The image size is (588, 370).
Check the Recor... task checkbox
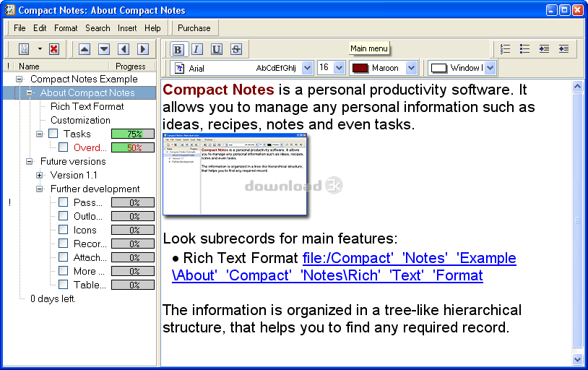[x=64, y=244]
